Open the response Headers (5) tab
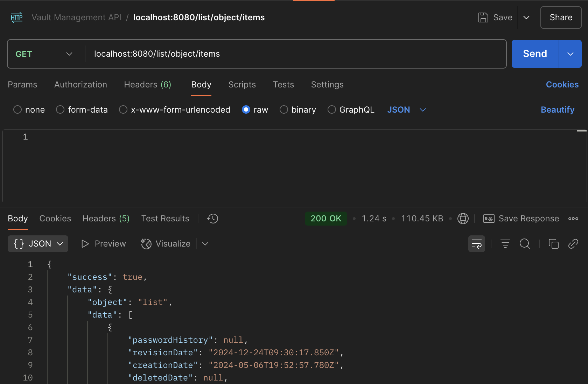 click(x=106, y=219)
